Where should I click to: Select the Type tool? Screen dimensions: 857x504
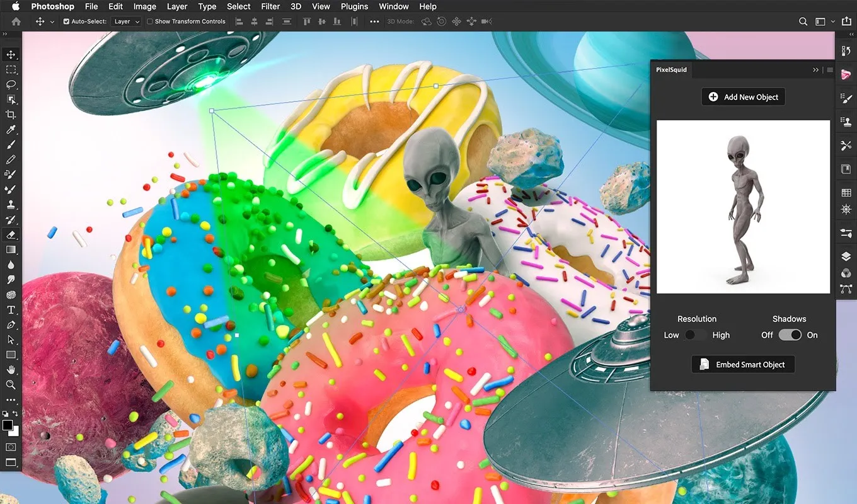(11, 309)
